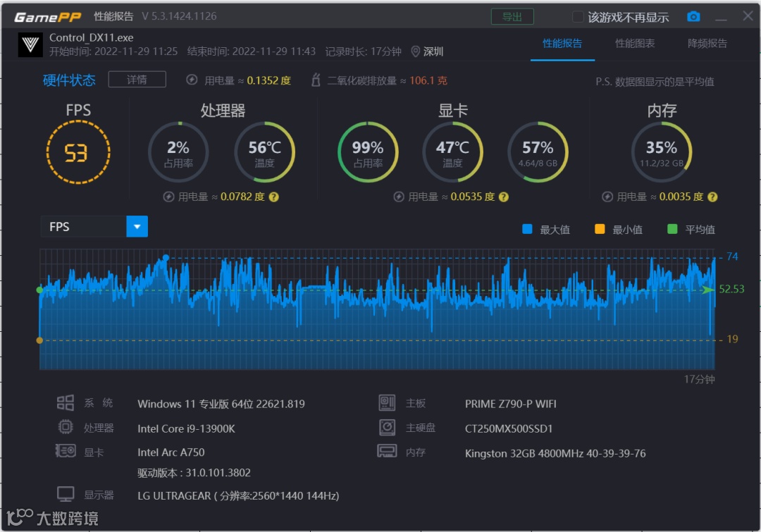
Task: Click the Control game logo icon
Action: (x=30, y=44)
